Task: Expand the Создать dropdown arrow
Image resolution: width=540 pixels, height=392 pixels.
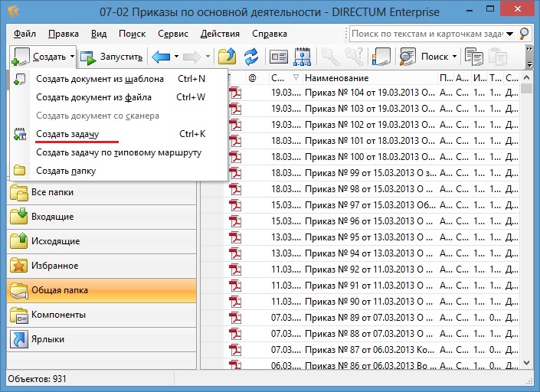Action: [72, 57]
